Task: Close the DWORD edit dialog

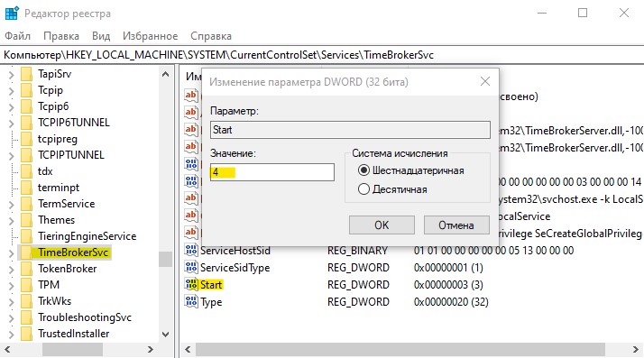Action: (x=485, y=81)
